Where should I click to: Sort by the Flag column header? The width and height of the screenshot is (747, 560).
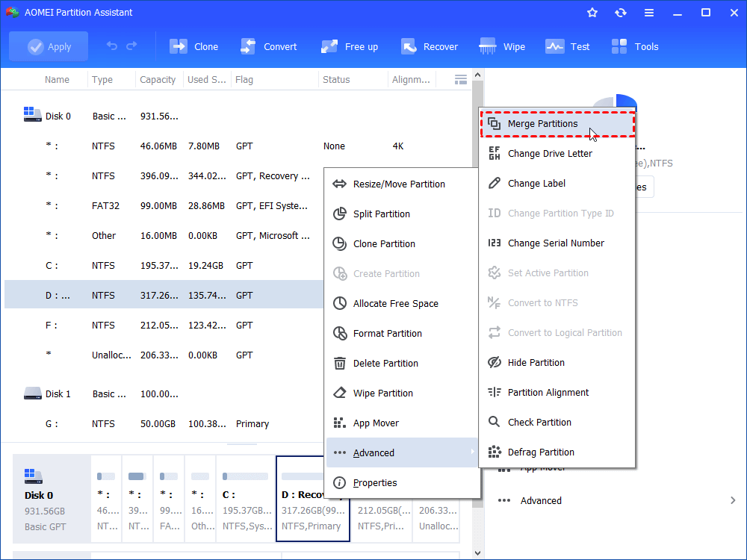point(244,80)
